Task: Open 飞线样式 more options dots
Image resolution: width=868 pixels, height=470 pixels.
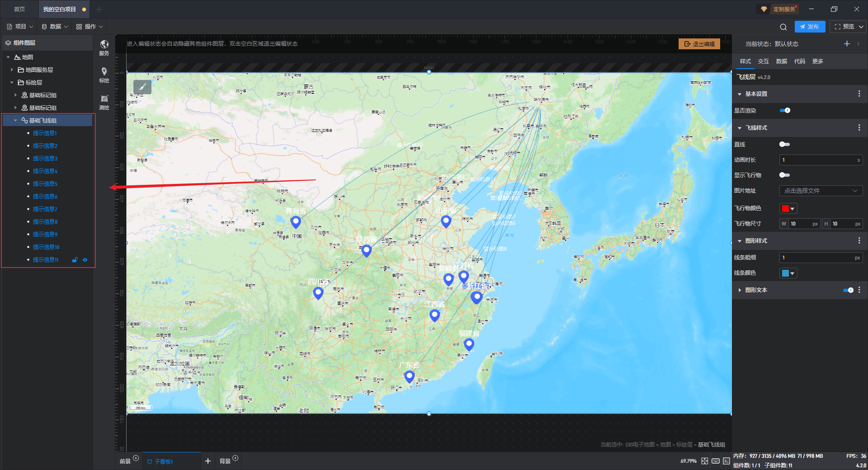Action: pyautogui.click(x=859, y=128)
